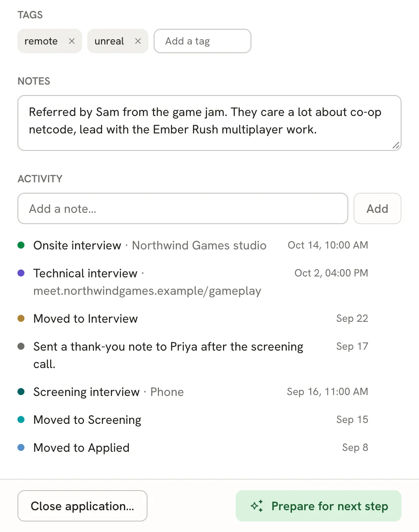Click the blue dot beside Moved to Applied

[x=21, y=448]
